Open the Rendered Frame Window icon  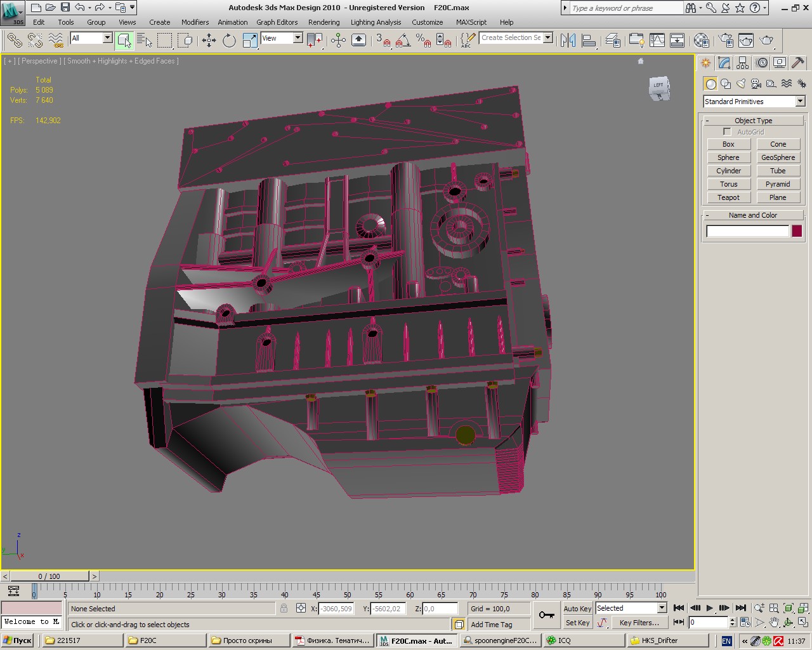click(746, 41)
